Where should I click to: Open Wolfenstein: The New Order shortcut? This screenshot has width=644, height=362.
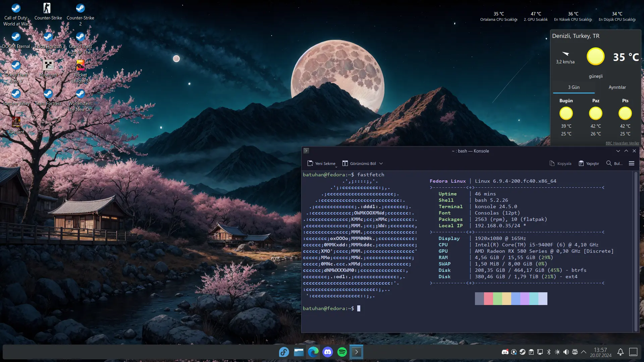pos(80,100)
